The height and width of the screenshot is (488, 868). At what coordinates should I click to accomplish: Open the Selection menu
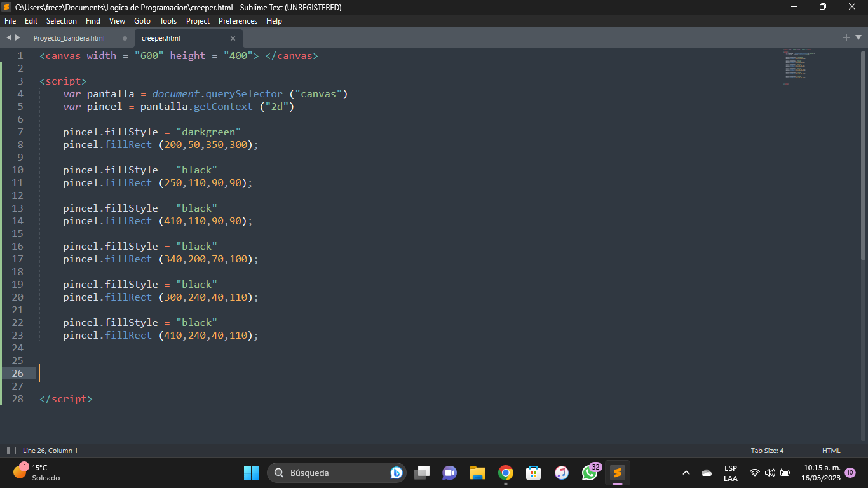click(62, 21)
